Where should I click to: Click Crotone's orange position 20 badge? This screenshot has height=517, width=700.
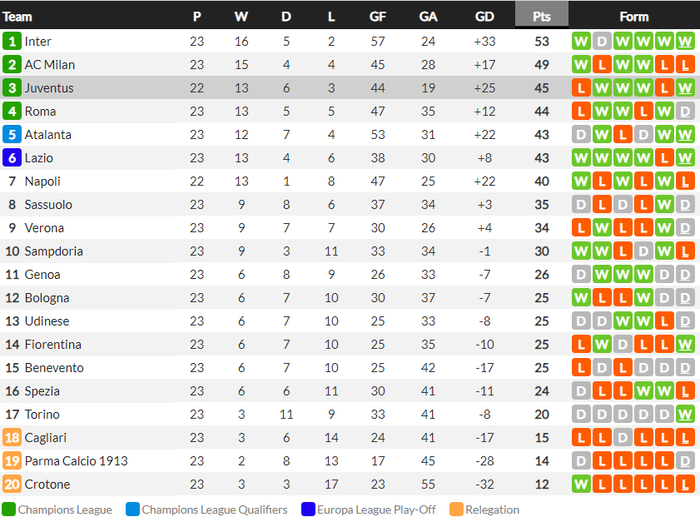[12, 484]
